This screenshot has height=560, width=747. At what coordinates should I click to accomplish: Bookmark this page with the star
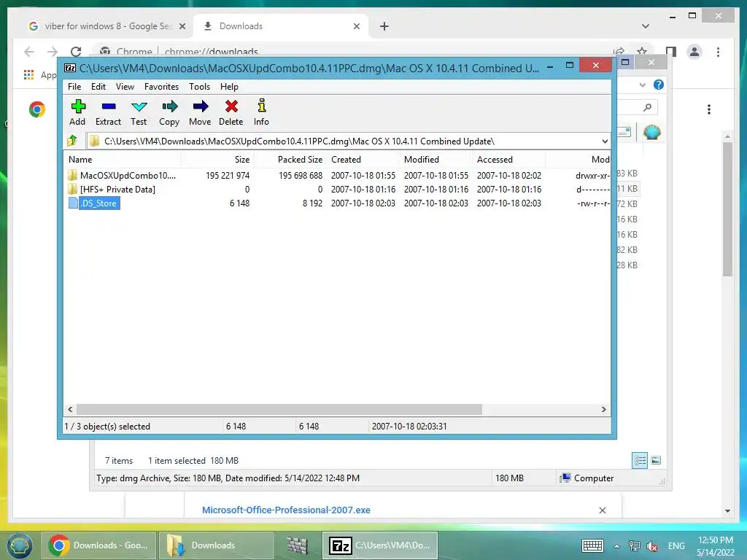click(x=642, y=52)
